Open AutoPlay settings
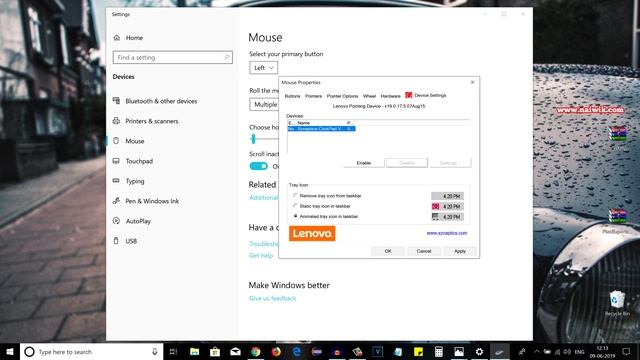 click(x=132, y=221)
